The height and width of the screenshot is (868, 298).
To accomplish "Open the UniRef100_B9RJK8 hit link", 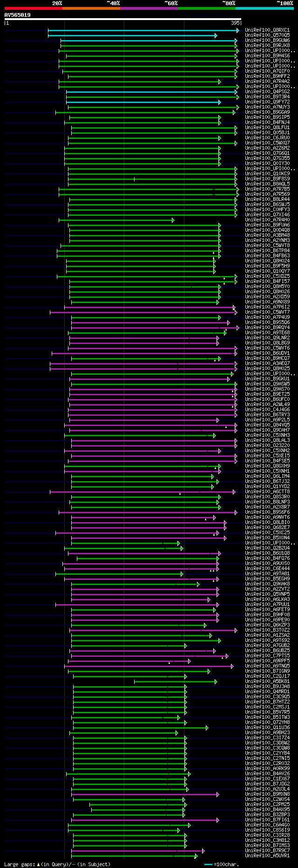I will 267,46.
